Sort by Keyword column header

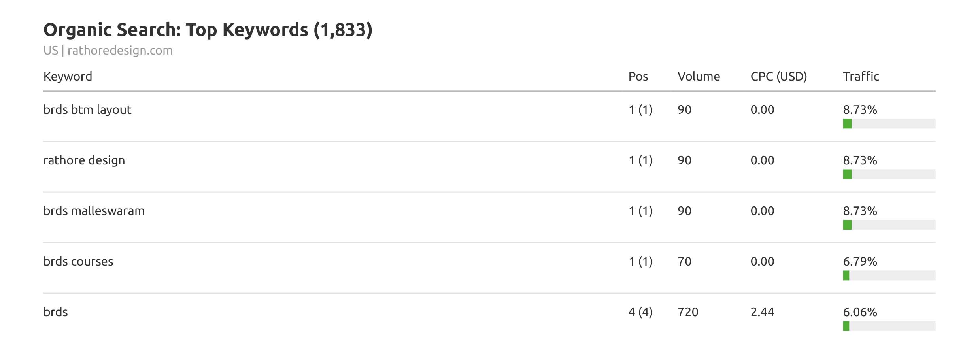[68, 76]
